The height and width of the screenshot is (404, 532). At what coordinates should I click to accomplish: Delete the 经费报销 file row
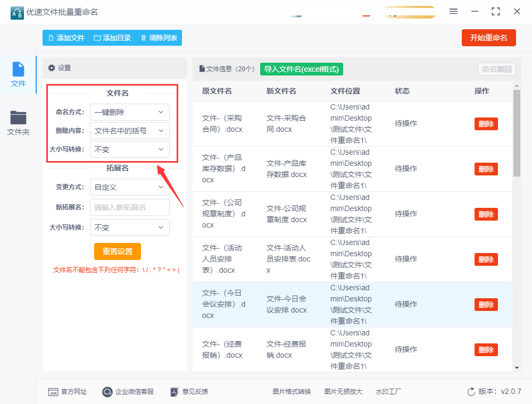click(x=486, y=350)
